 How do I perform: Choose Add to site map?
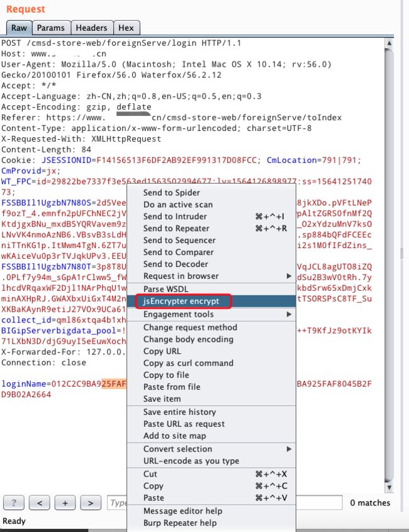(x=211, y=436)
